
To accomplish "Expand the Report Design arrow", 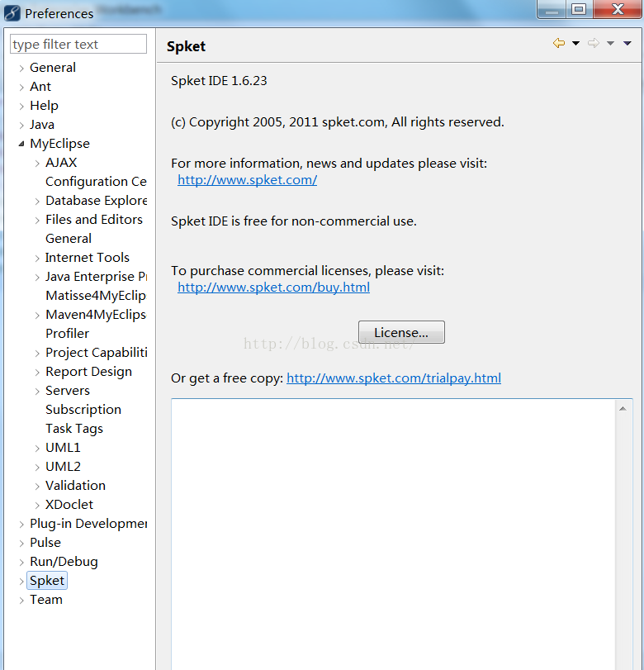I will [x=37, y=372].
